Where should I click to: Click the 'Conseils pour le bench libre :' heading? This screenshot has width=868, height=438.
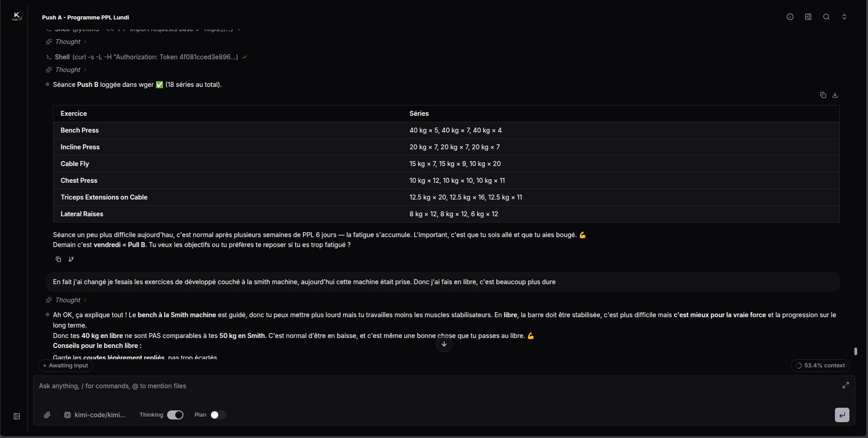(97, 346)
